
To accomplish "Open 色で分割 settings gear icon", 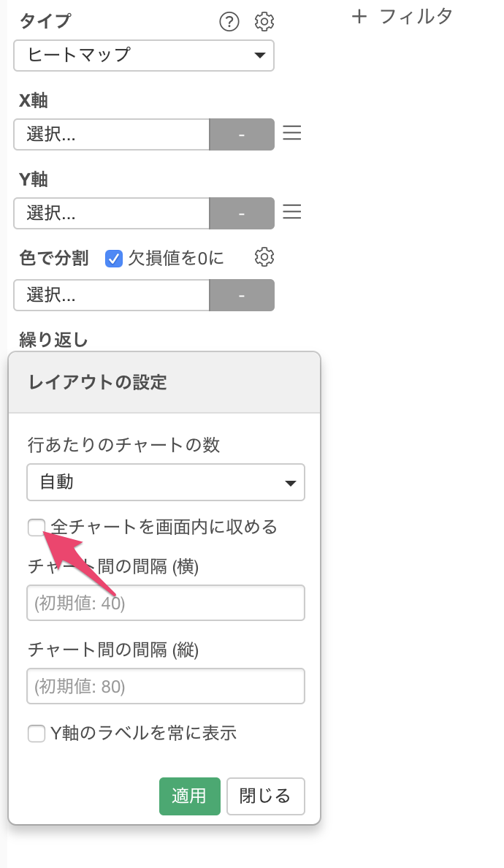I will click(x=264, y=257).
